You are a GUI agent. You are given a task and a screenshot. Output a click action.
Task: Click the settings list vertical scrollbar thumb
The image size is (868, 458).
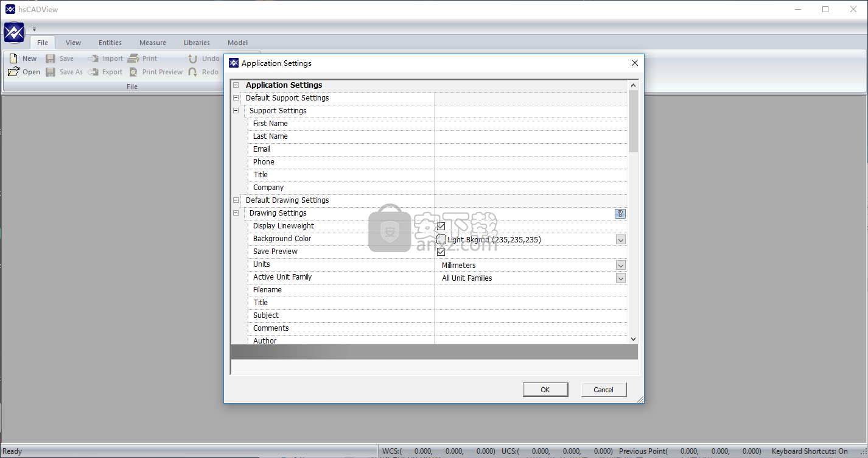633,121
